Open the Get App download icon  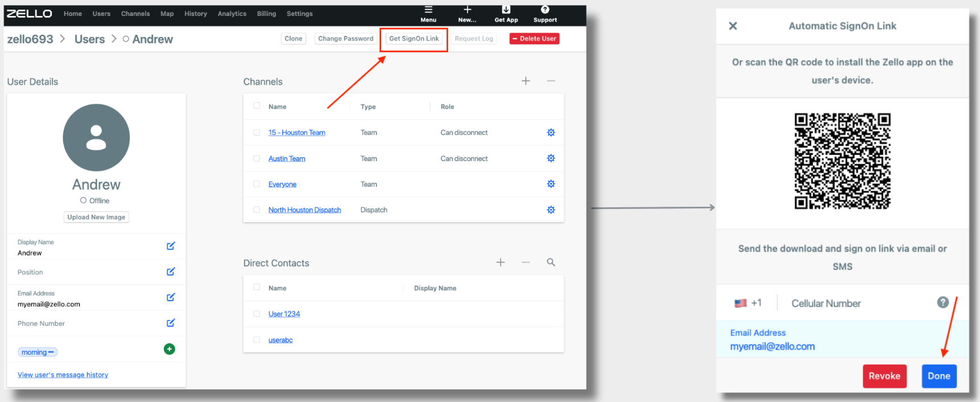click(506, 10)
